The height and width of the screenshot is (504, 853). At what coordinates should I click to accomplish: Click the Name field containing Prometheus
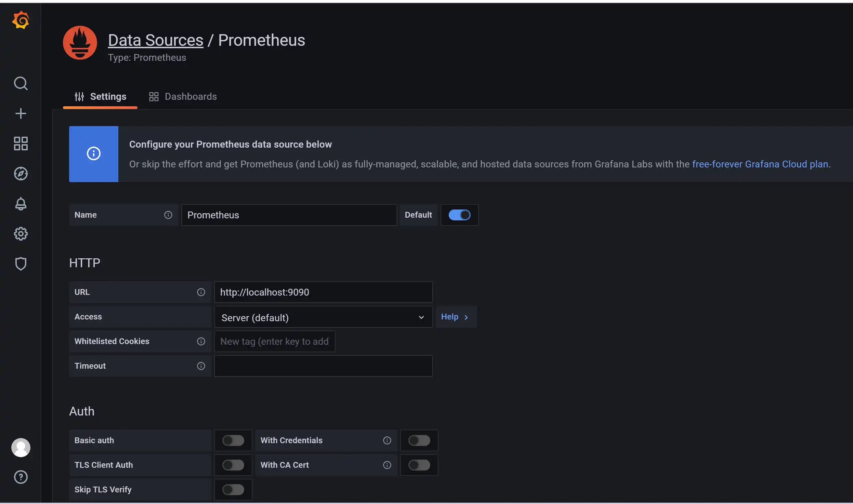(x=289, y=215)
